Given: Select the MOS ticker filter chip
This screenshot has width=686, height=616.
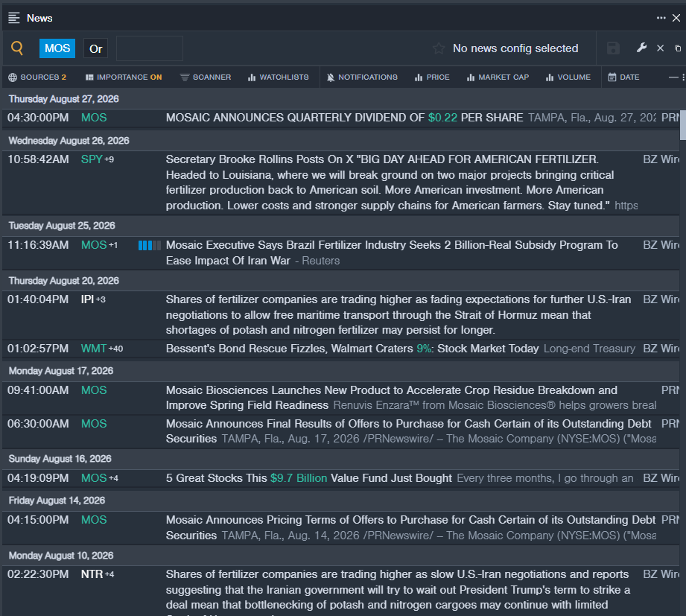Looking at the screenshot, I should (57, 48).
